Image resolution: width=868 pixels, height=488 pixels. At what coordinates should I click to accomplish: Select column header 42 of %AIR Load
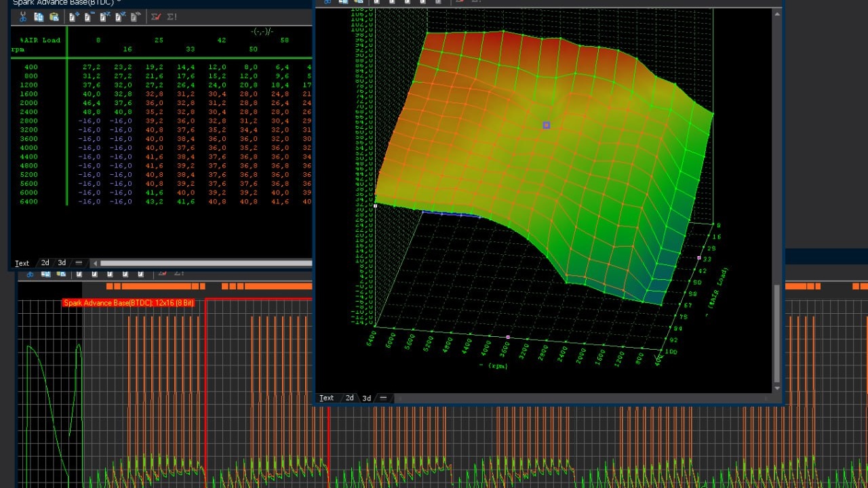click(222, 40)
